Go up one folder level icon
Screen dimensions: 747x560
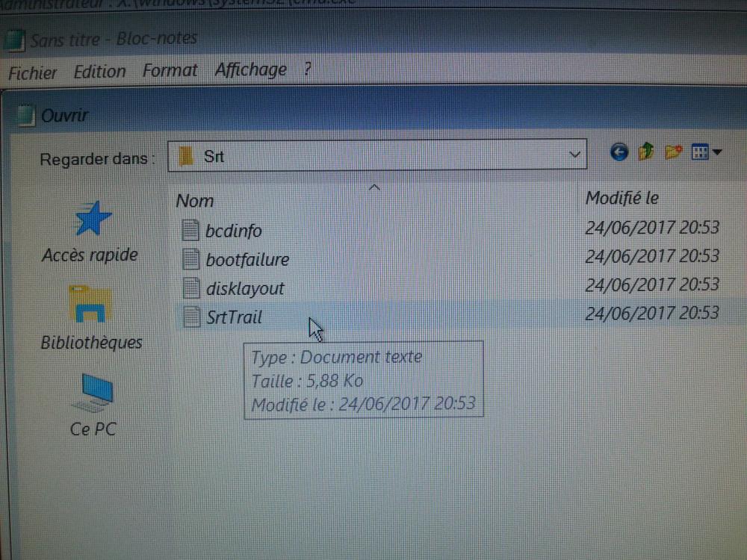tap(646, 152)
